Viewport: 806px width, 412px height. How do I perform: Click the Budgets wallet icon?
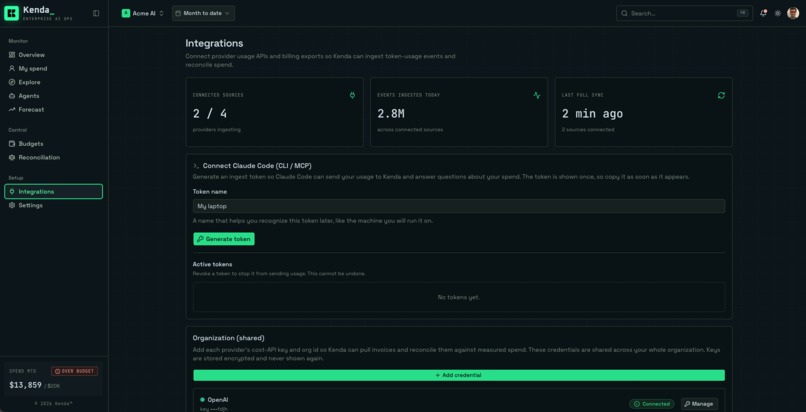12,144
